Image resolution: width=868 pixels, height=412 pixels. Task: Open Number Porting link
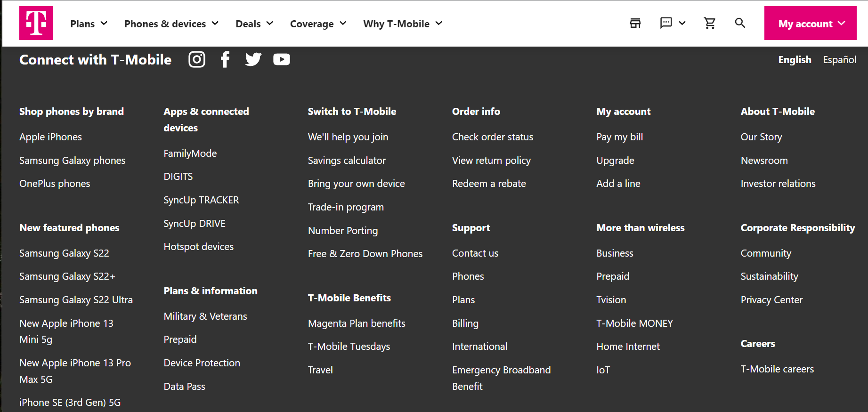tap(343, 231)
